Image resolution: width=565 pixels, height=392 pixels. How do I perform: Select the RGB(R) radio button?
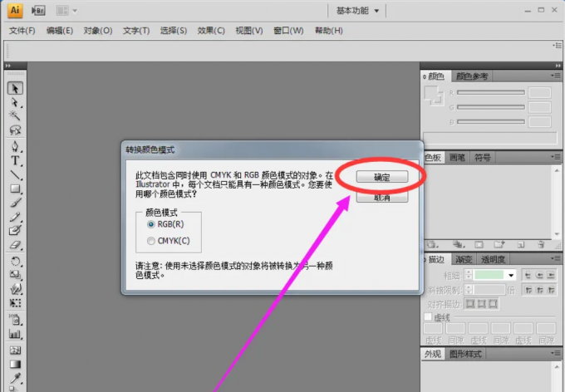(151, 224)
